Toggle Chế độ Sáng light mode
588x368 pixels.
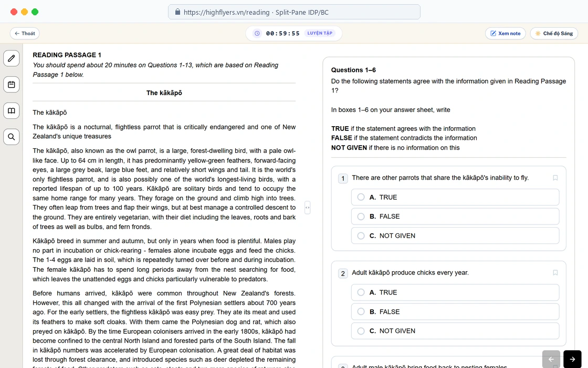tap(554, 34)
